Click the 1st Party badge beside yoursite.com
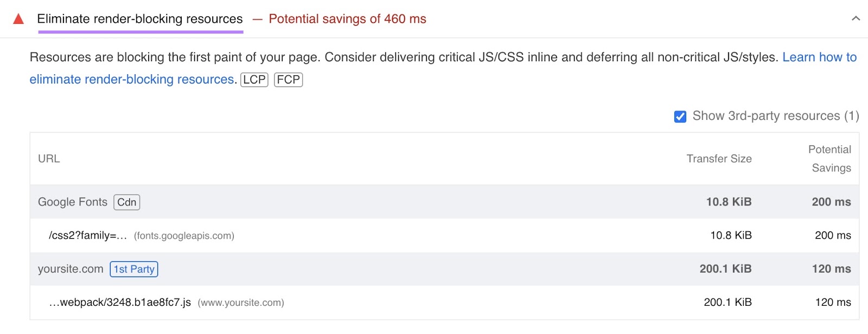Screen dimensions: 868x334 click(x=134, y=269)
